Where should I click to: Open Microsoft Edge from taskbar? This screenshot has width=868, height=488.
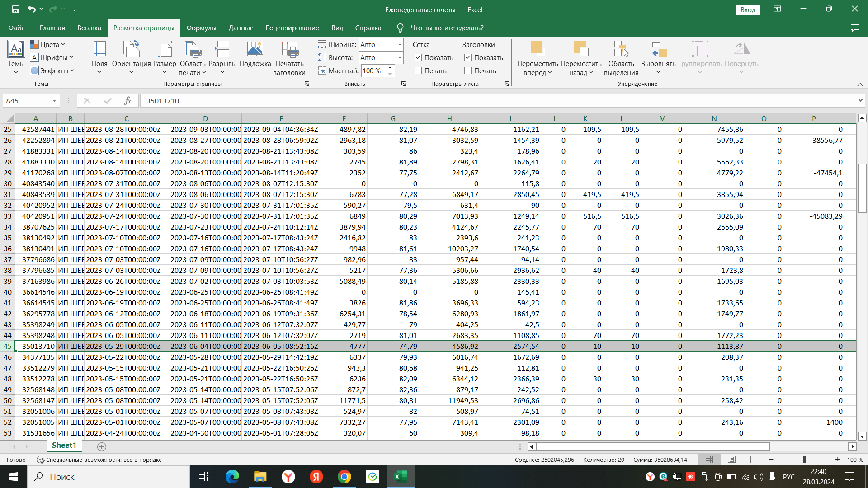(232, 477)
